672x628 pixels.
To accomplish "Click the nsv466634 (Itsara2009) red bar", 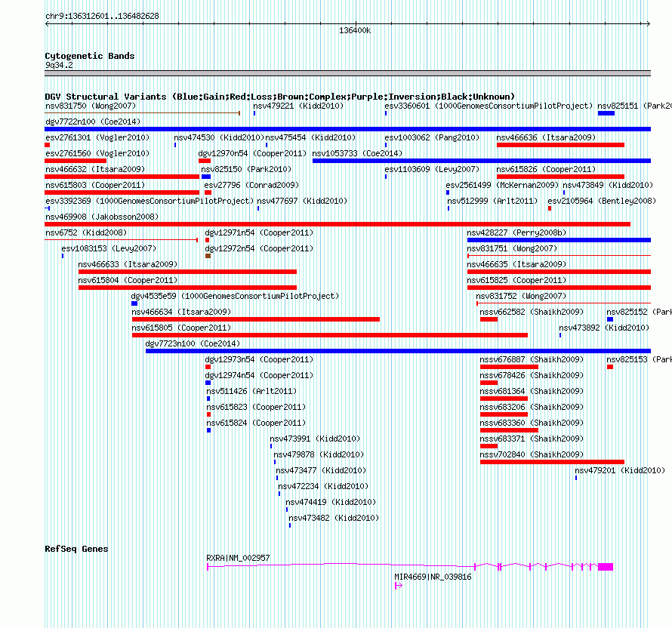I will [256, 319].
